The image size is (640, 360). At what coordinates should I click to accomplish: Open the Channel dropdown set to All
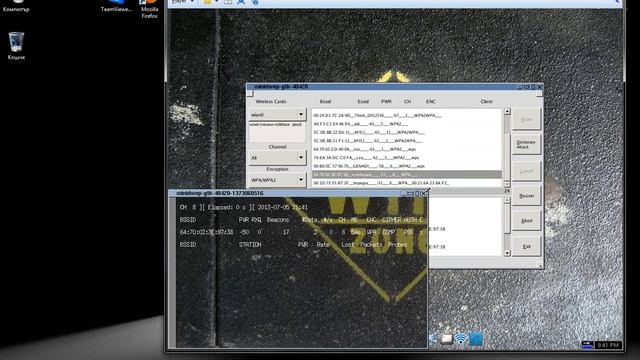277,158
